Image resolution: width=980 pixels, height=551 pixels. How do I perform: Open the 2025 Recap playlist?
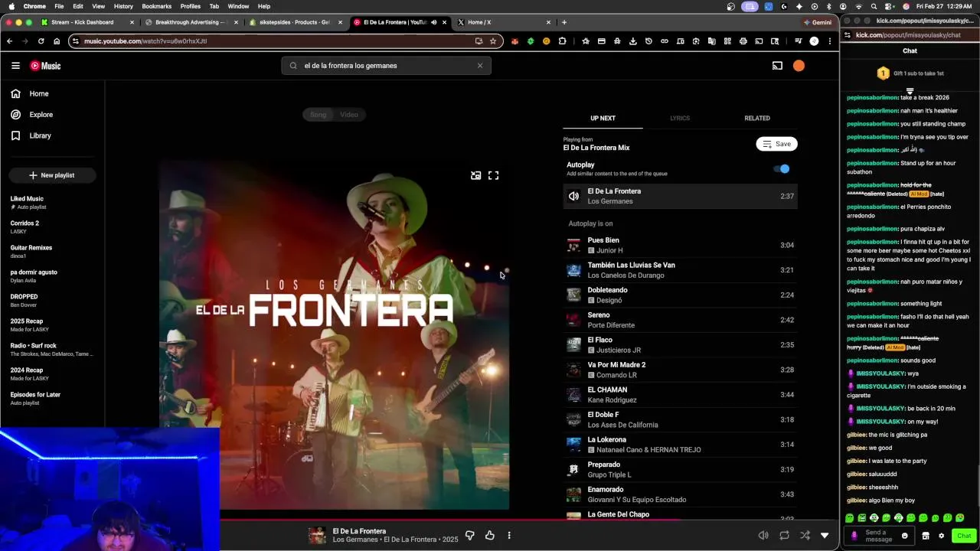(x=52, y=325)
